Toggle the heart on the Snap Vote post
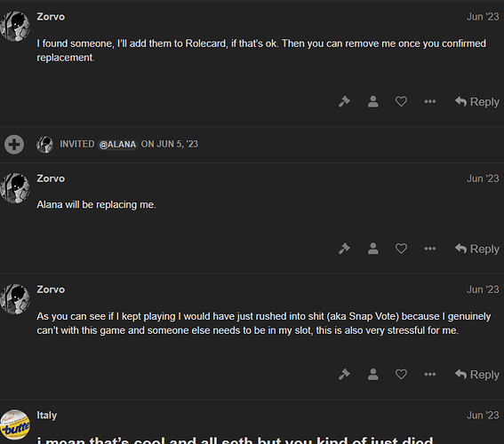This screenshot has height=444, width=504. (401, 375)
